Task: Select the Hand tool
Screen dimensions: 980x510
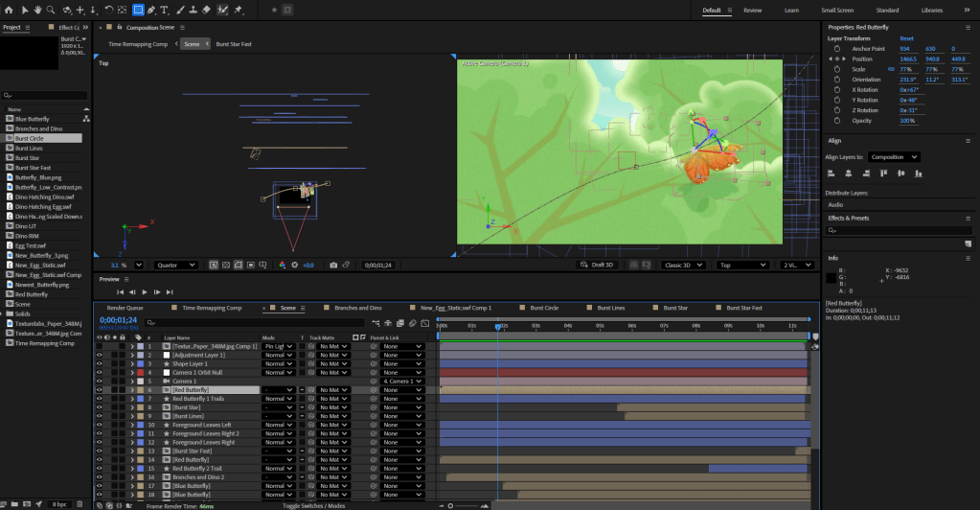Action: click(37, 10)
